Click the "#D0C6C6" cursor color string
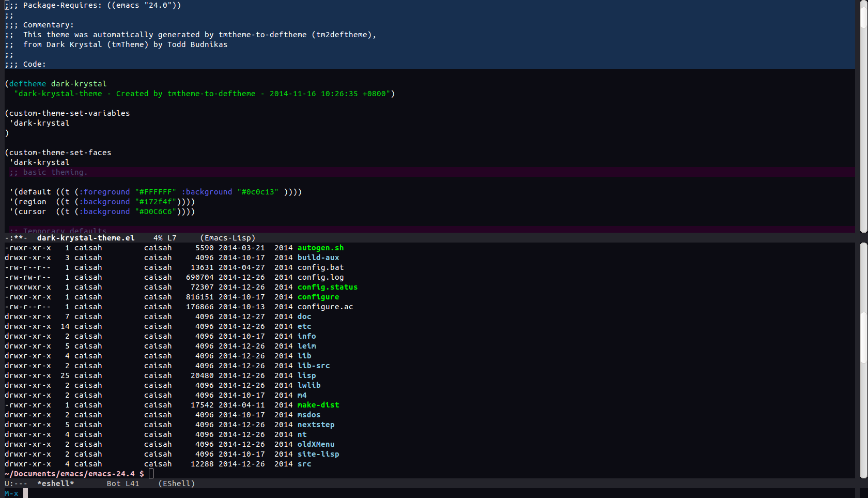The height and width of the screenshot is (498, 868). click(x=156, y=212)
